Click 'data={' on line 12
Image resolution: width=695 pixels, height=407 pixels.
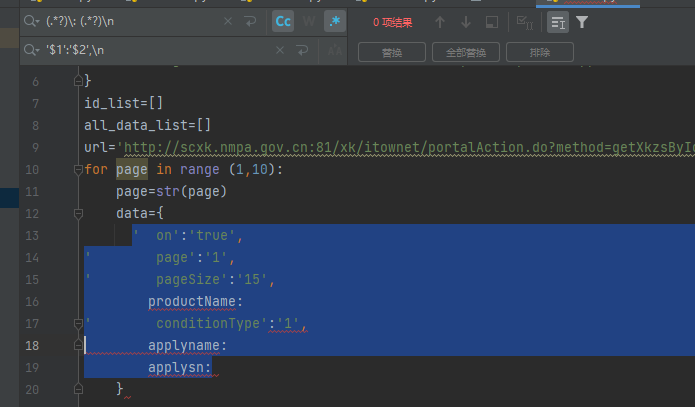[140, 214]
